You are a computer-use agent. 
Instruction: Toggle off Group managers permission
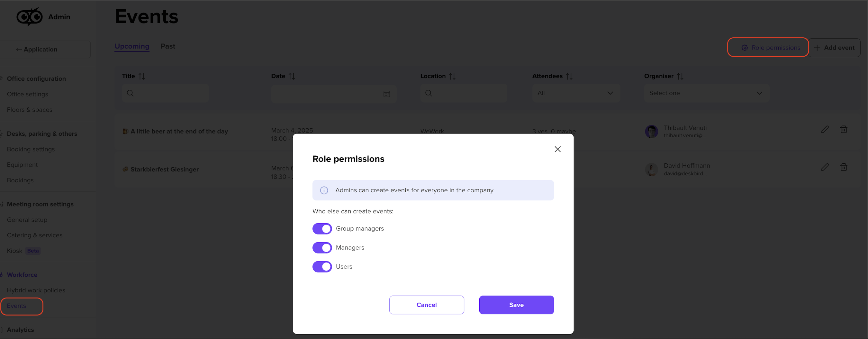[x=322, y=228]
